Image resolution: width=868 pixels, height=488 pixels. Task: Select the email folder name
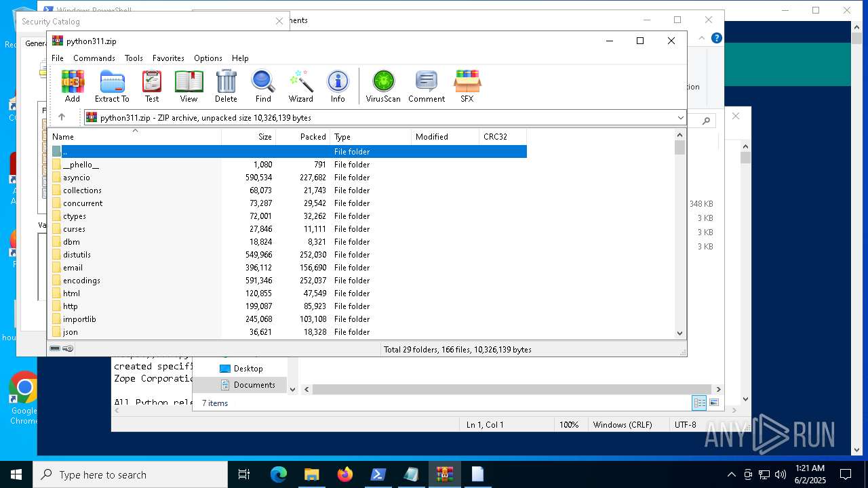coord(73,268)
